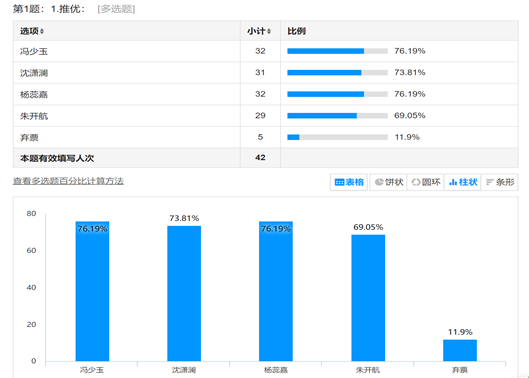The image size is (529, 378).
Task: Click 冯少玉 axis label under chart
Action: [92, 370]
